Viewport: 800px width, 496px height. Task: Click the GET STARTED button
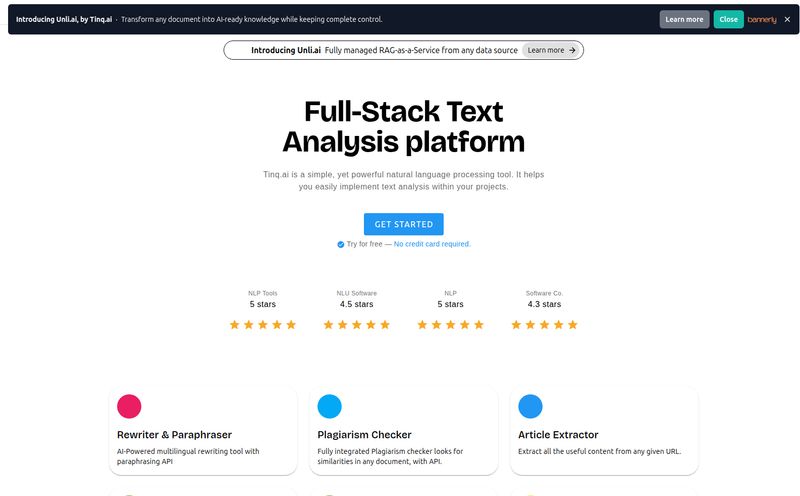tap(404, 224)
